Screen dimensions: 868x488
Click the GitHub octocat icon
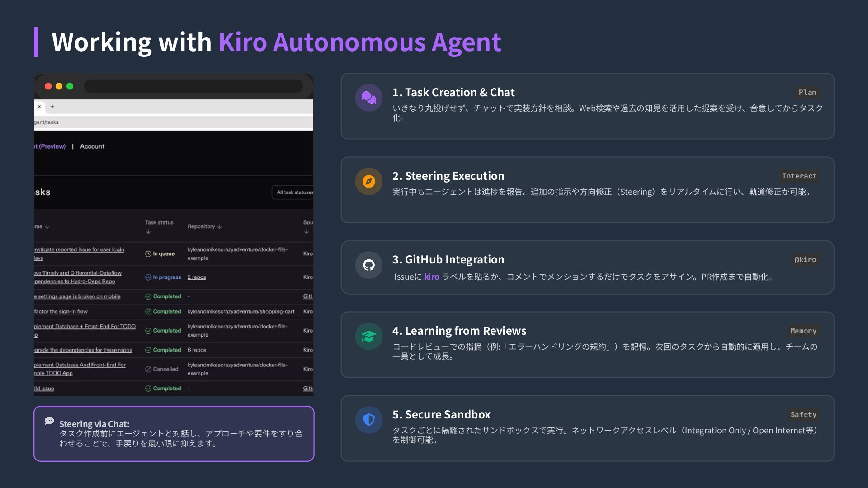(x=369, y=265)
